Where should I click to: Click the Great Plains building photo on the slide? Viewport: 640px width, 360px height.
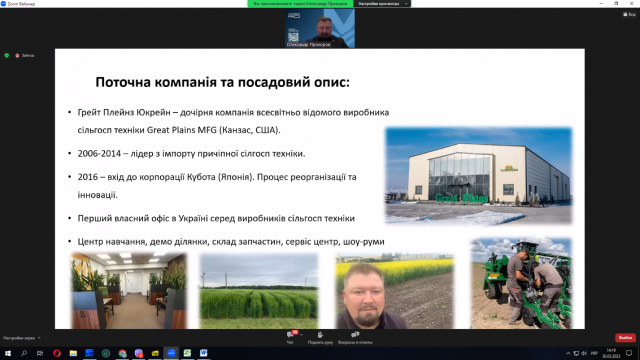[x=478, y=176]
